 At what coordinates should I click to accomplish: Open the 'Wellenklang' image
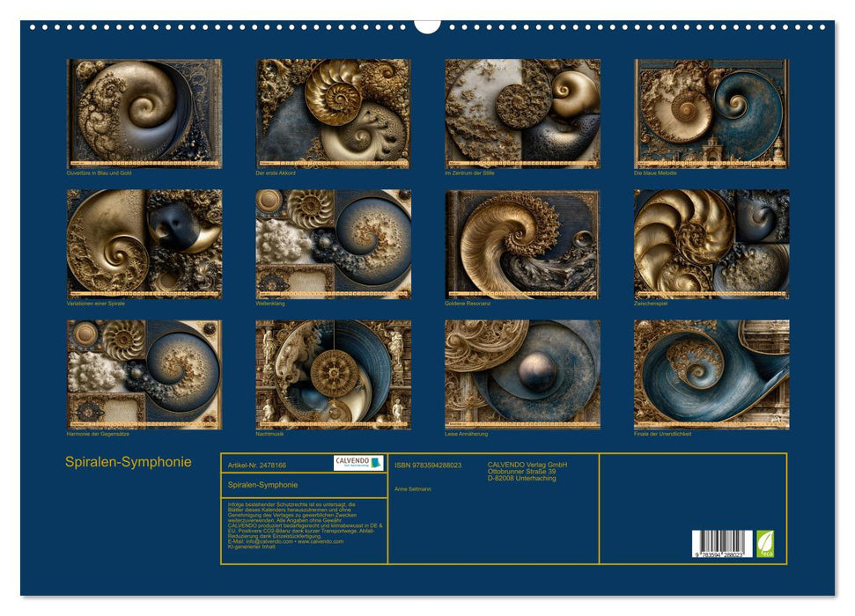[333, 244]
